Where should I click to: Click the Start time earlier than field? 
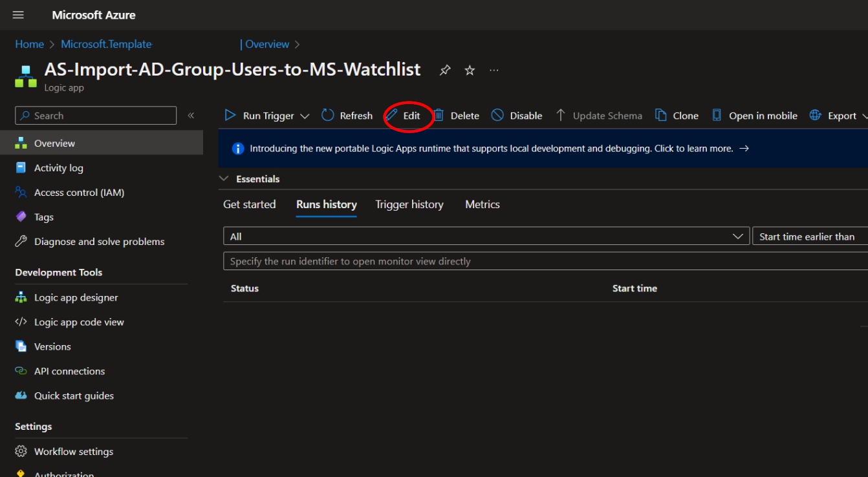(x=810, y=237)
